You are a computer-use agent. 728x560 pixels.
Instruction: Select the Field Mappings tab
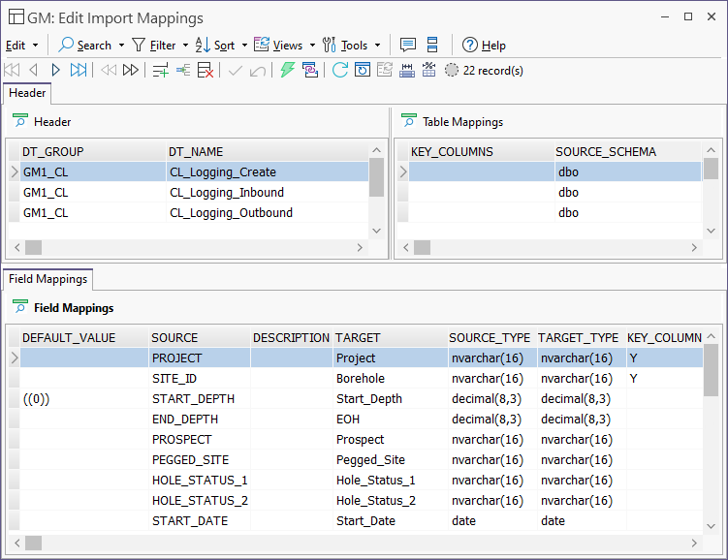tap(47, 279)
